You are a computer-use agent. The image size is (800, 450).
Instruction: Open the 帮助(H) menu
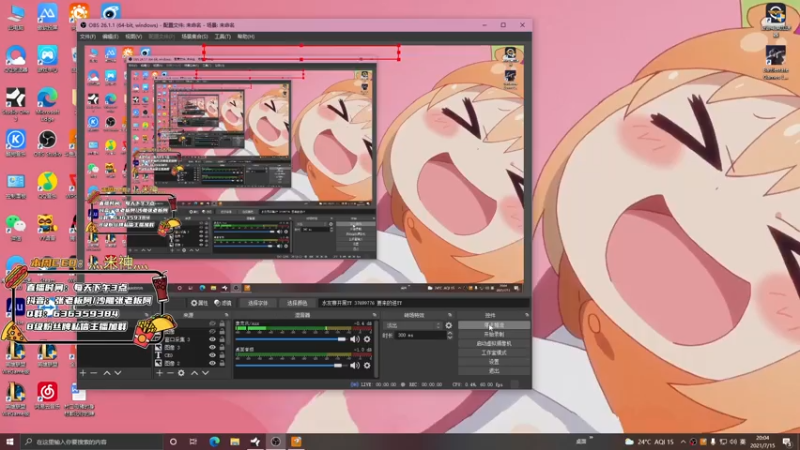pos(246,37)
